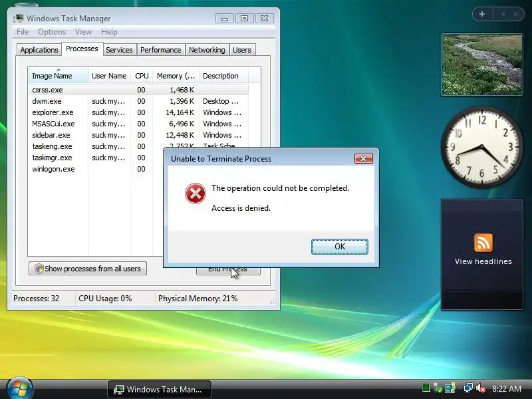532x399 pixels.
Task: Click the muted volume tray icon
Action: click(x=481, y=388)
